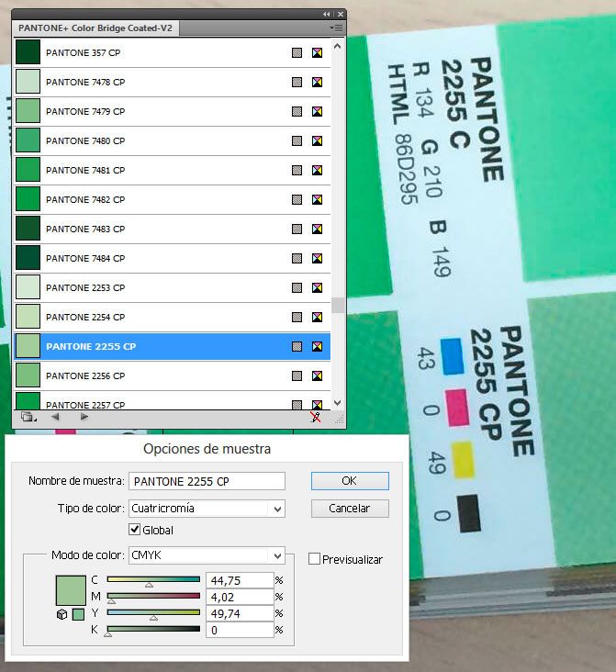Click the Nombre de muestra text field
This screenshot has height=672, width=616.
coord(207,481)
